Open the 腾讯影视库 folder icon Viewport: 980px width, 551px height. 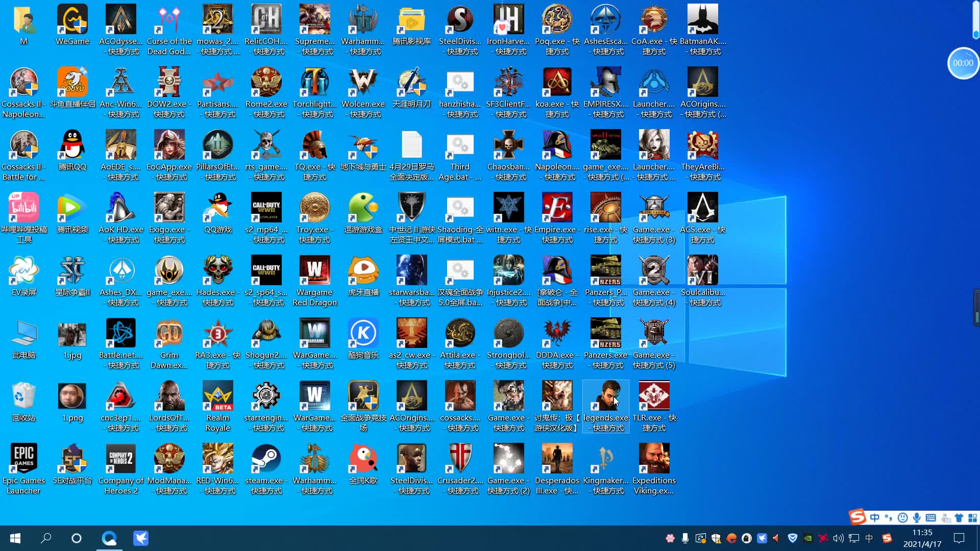(x=411, y=24)
